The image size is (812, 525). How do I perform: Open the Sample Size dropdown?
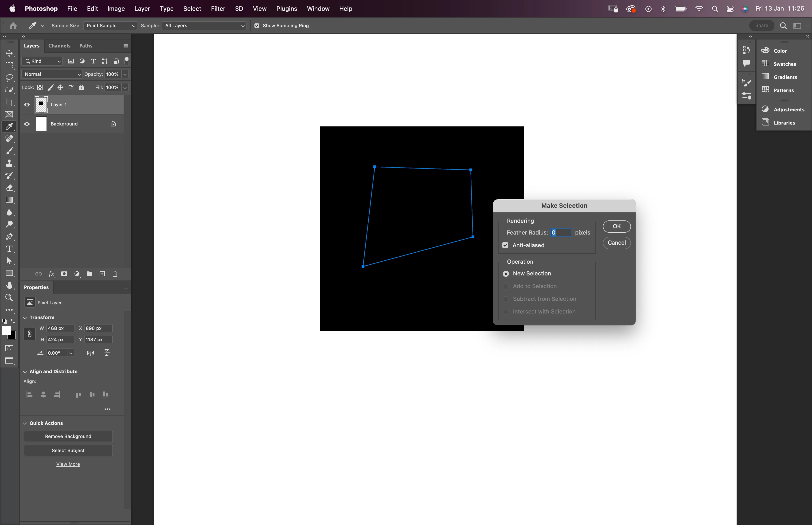[x=110, y=26]
